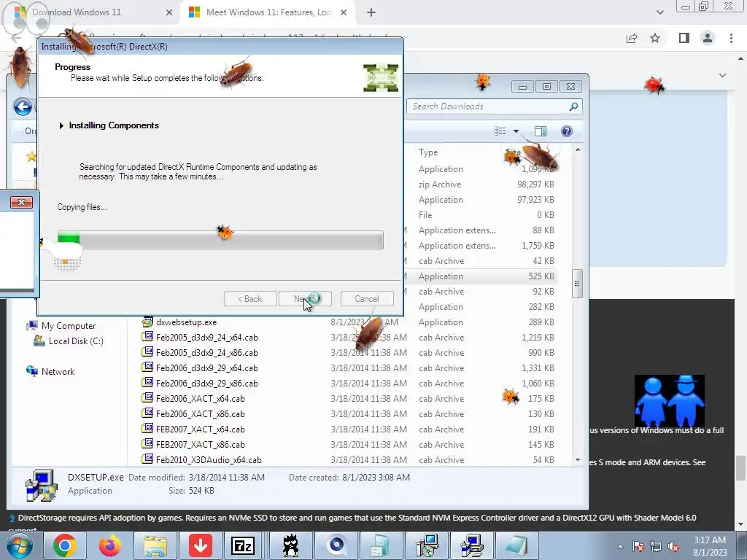Open the Chrome profile avatar
This screenshot has width=747, height=560.
point(708,38)
